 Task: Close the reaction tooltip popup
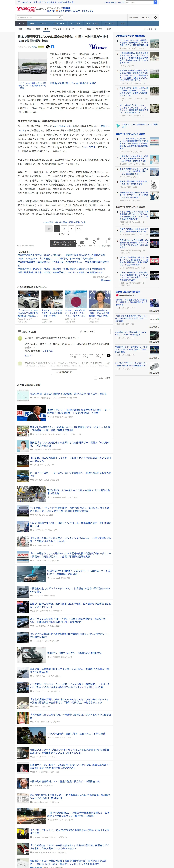(x=75, y=242)
